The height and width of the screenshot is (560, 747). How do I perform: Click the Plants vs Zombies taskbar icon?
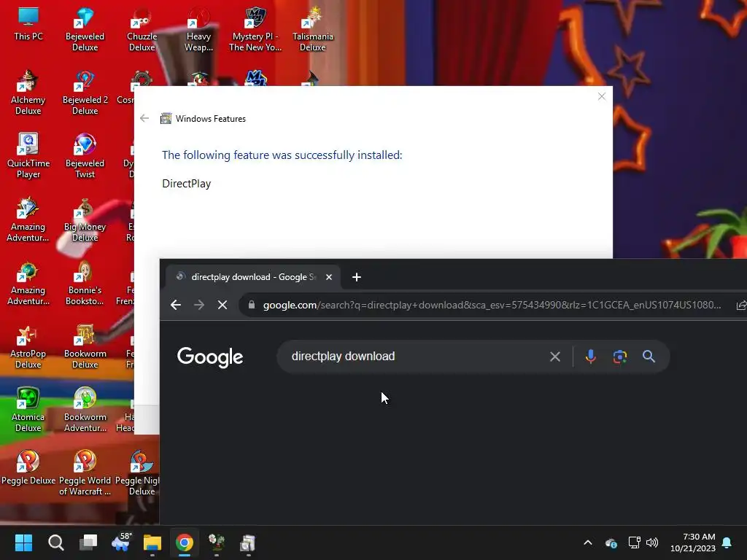pos(216,542)
